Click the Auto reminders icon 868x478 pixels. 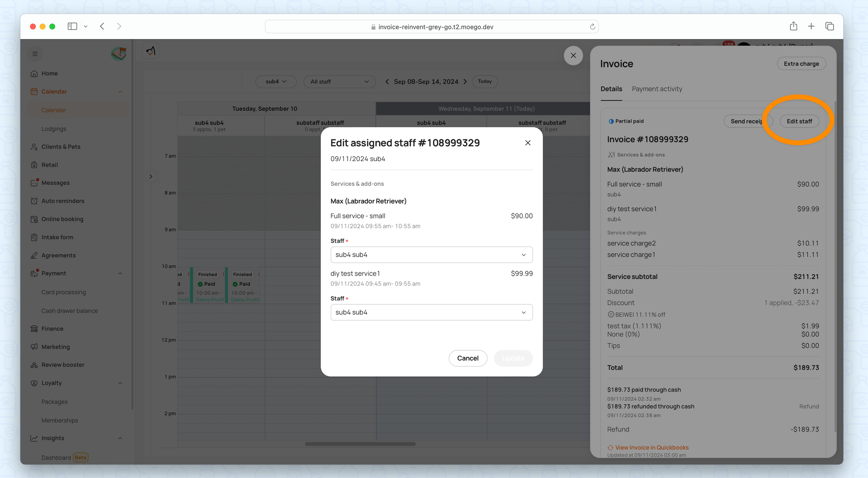tap(34, 201)
